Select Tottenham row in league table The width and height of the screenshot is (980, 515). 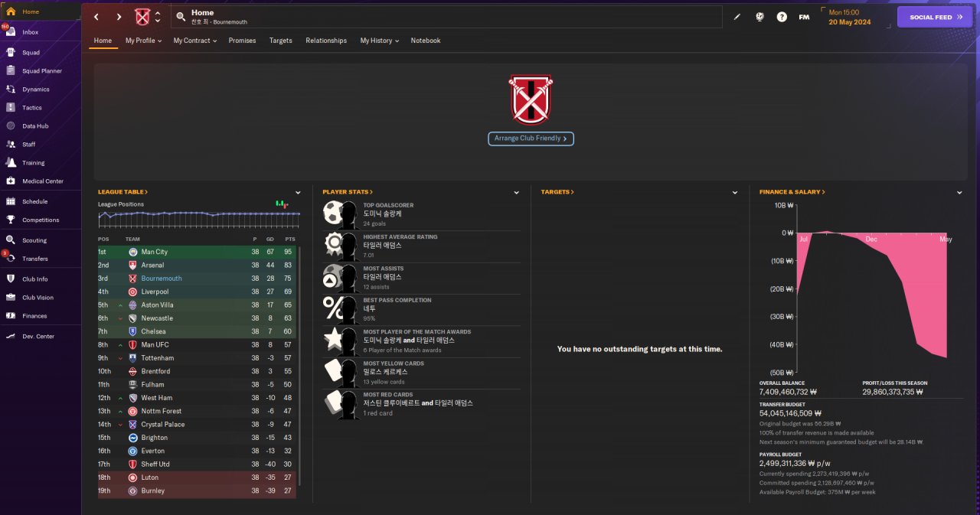pyautogui.click(x=198, y=358)
